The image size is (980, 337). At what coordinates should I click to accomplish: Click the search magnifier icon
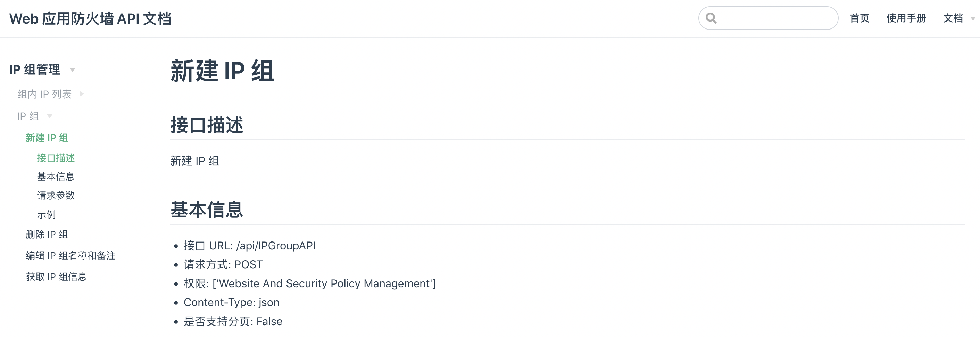tap(711, 18)
